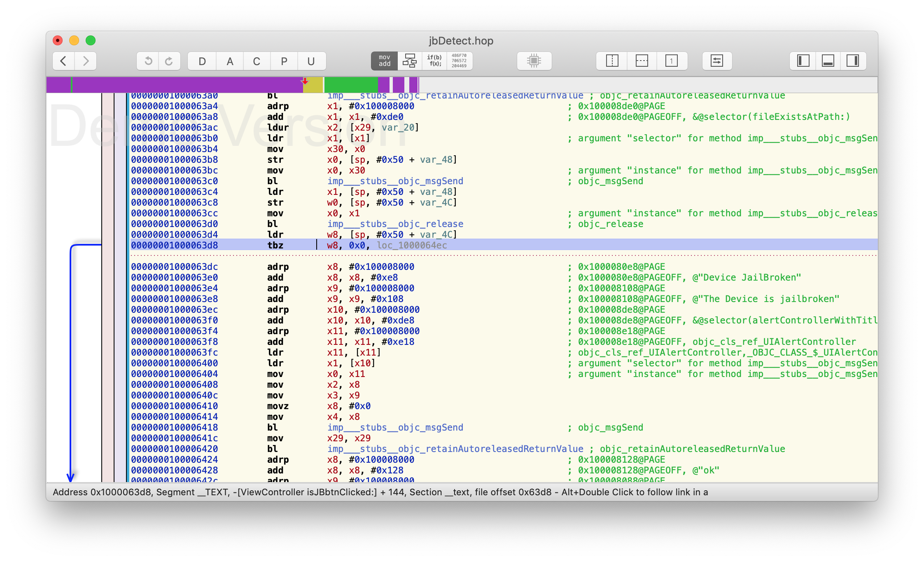The image size is (924, 562).
Task: Navigate back with the left arrow button
Action: [x=63, y=61]
